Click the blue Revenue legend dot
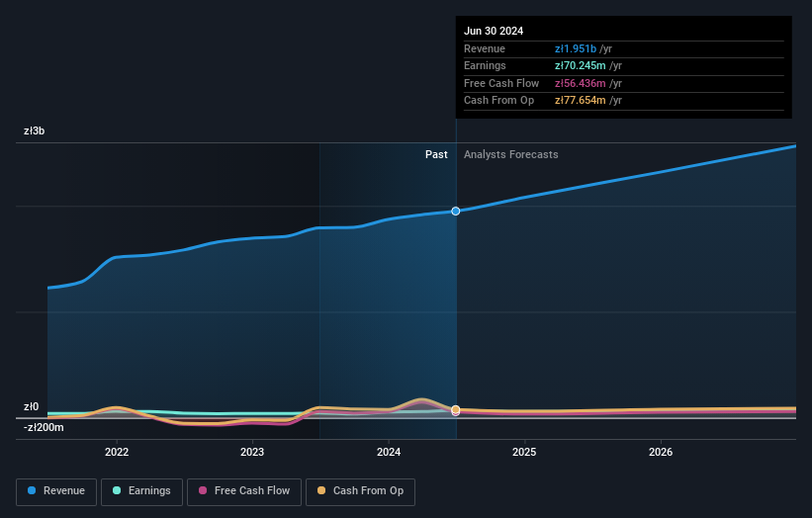Viewport: 812px width, 518px height. [x=32, y=490]
